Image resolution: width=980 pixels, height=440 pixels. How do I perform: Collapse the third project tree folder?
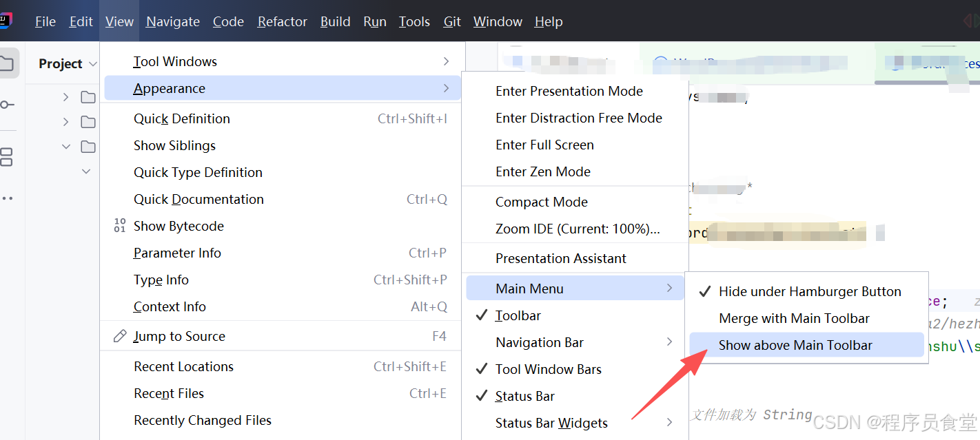click(x=66, y=147)
